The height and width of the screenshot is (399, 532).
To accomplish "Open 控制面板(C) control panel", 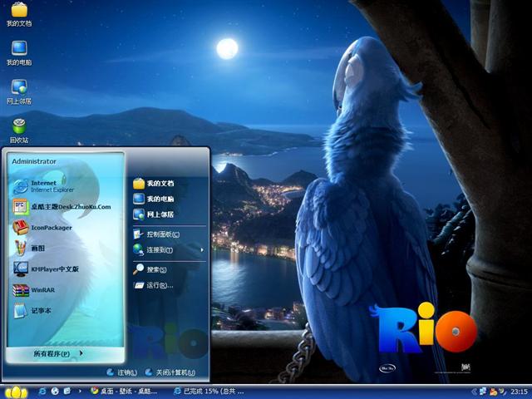I will [x=156, y=234].
